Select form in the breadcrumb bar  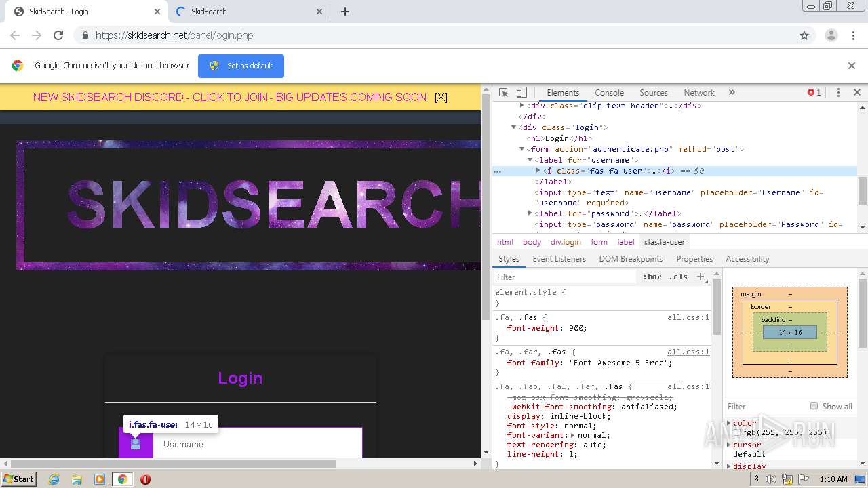599,242
